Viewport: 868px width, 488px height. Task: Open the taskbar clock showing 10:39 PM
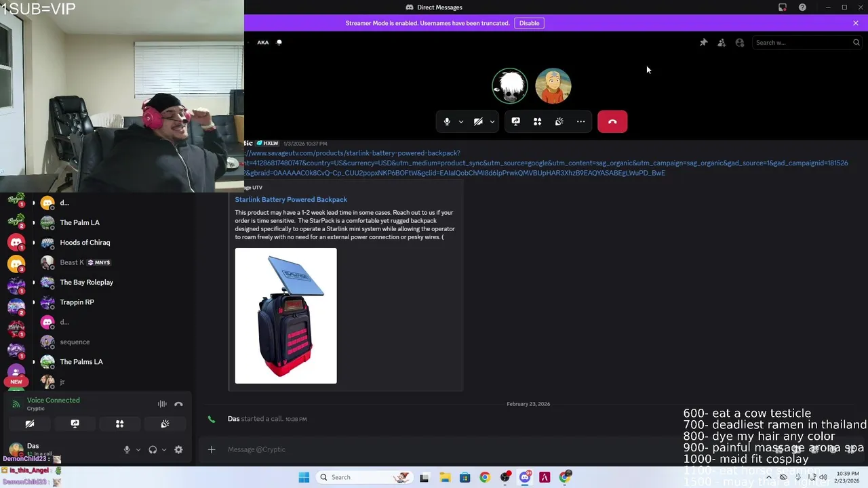[848, 477]
